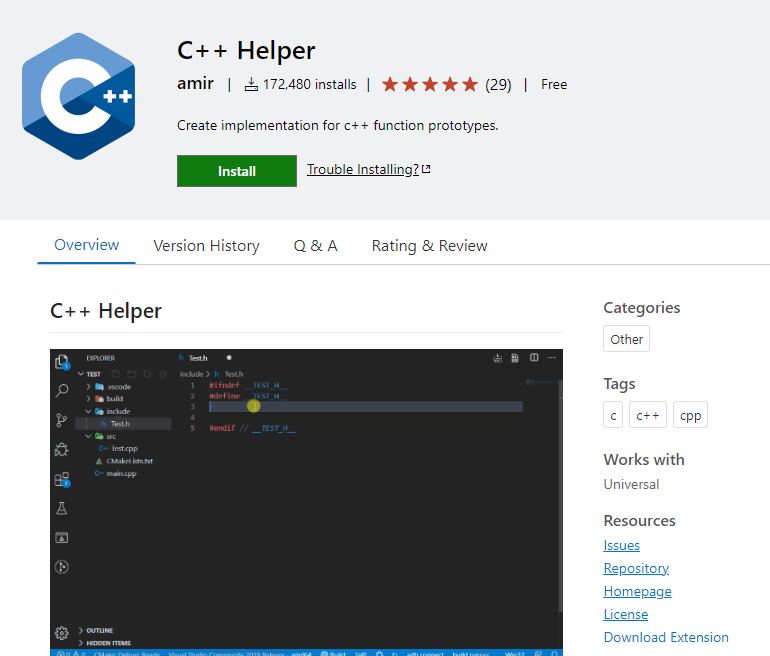Click the Refresh icon in the demo explorer header
This screenshot has height=656, width=770.
pos(147,374)
